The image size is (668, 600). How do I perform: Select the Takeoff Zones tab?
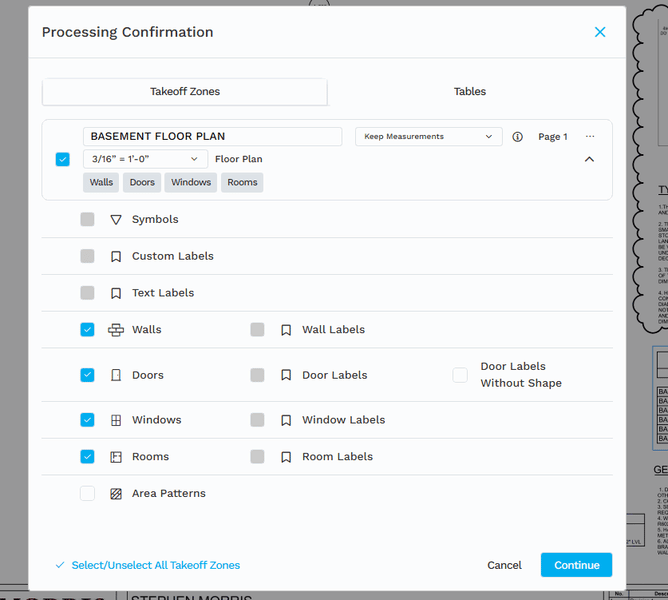185,92
